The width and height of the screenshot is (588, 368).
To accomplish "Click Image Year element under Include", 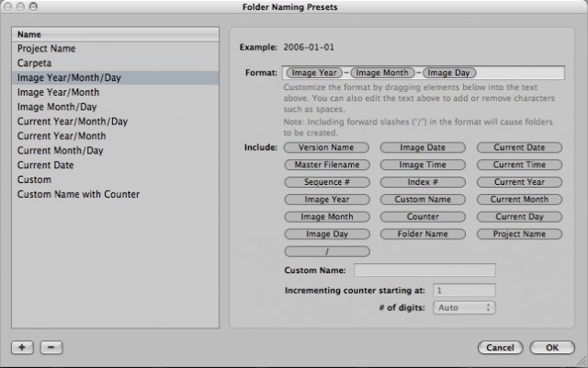I will pos(327,200).
